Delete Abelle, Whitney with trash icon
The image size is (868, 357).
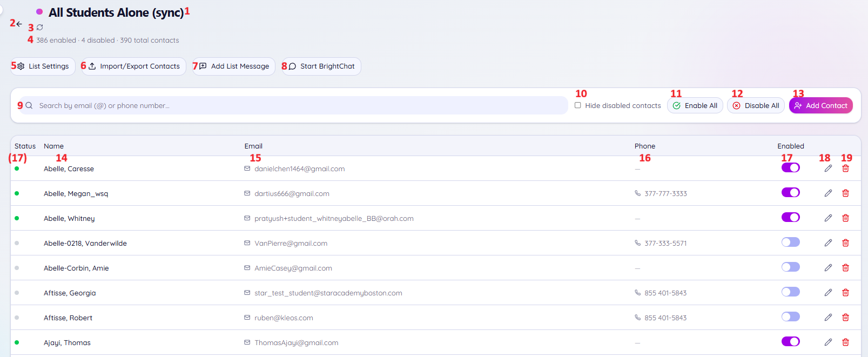[x=845, y=218]
